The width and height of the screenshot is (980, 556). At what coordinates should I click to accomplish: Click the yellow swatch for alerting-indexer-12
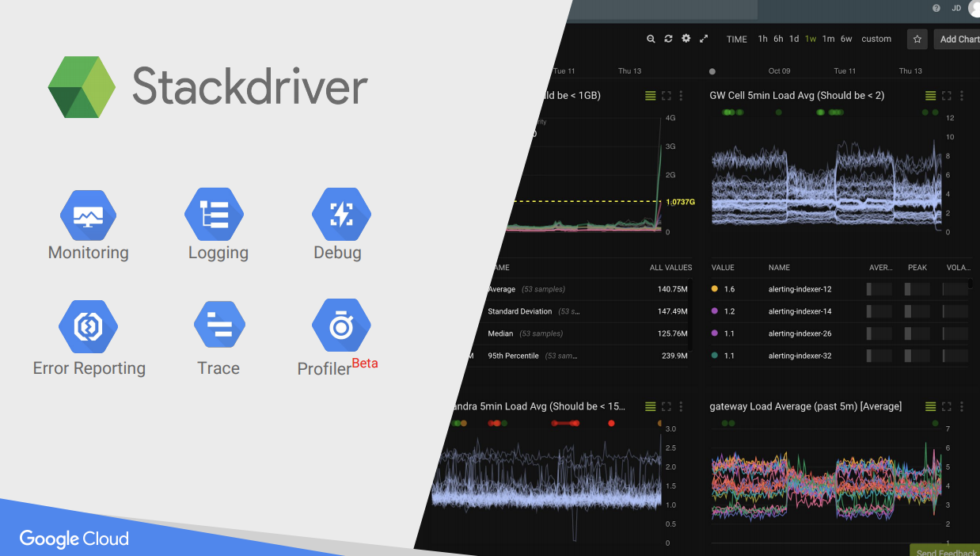(715, 289)
